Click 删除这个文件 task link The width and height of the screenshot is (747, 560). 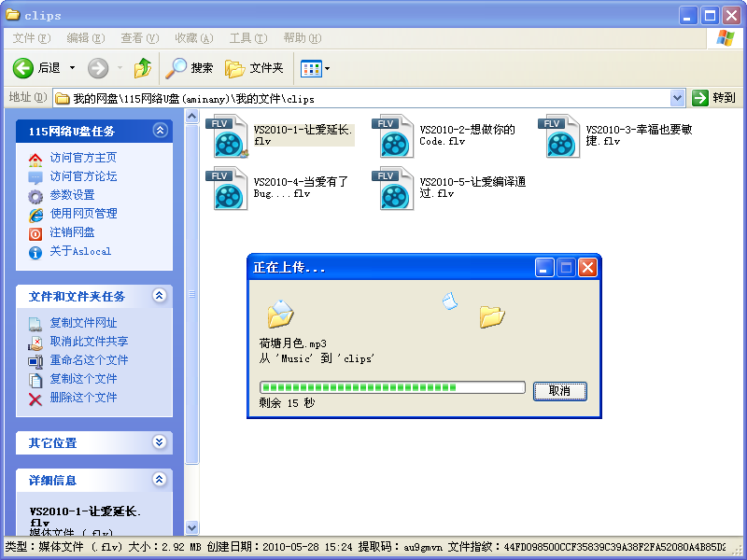[83, 398]
